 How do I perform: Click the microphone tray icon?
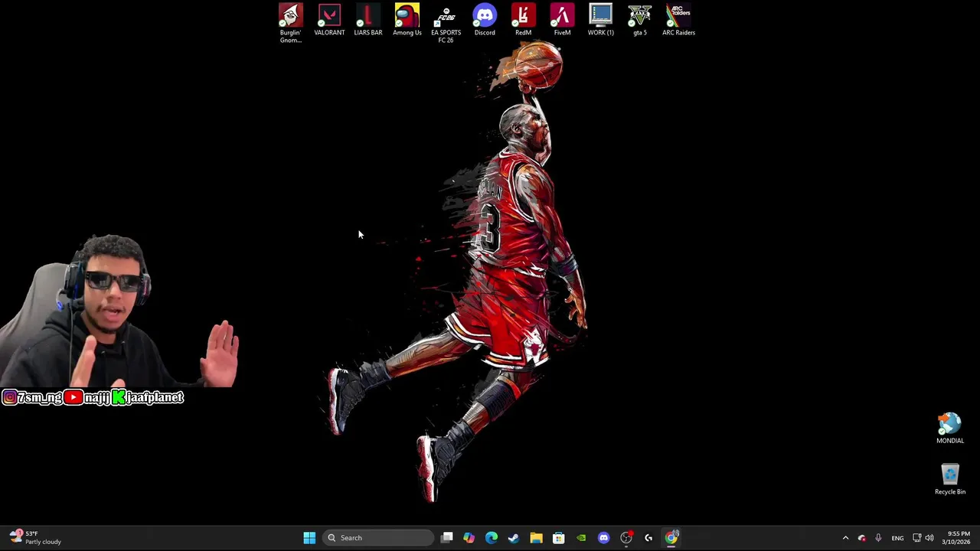(878, 538)
